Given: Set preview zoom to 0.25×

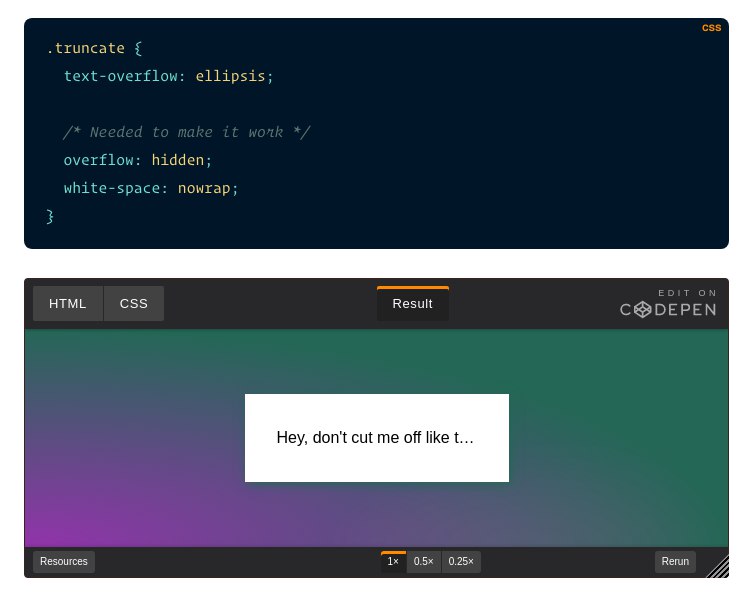Looking at the screenshot, I should coord(461,562).
